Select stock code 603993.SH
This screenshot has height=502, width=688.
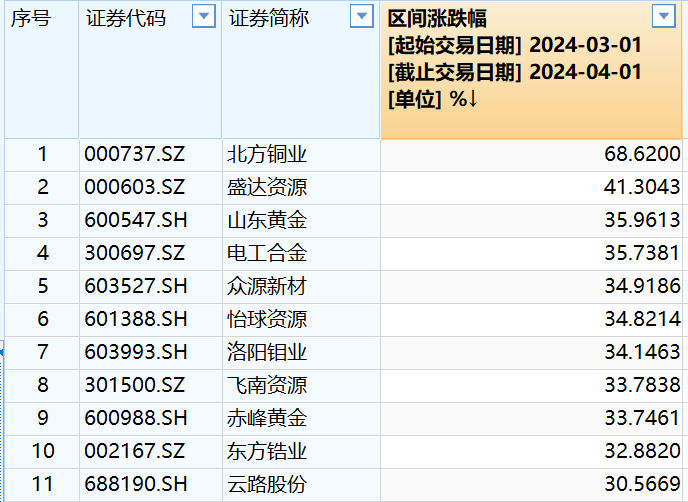pyautogui.click(x=136, y=352)
